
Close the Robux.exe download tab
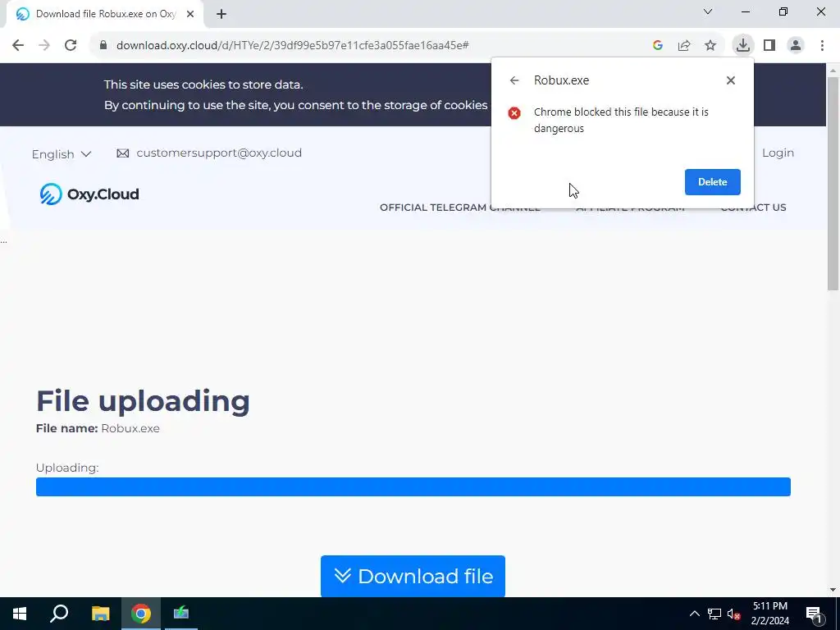pos(190,15)
